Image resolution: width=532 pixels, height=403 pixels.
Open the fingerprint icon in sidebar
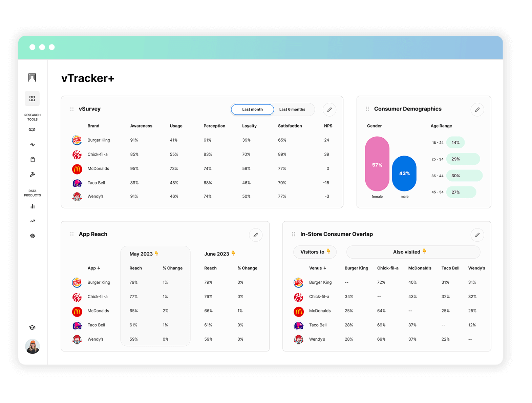click(x=33, y=236)
